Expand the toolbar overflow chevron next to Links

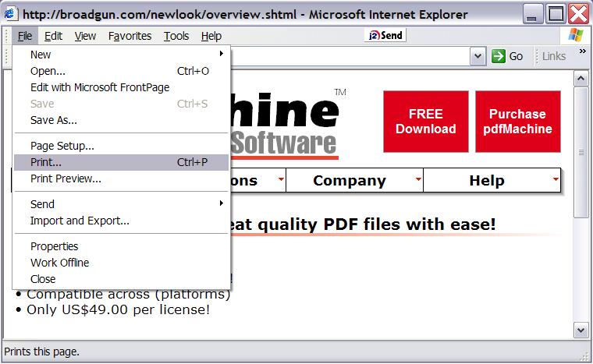point(582,51)
